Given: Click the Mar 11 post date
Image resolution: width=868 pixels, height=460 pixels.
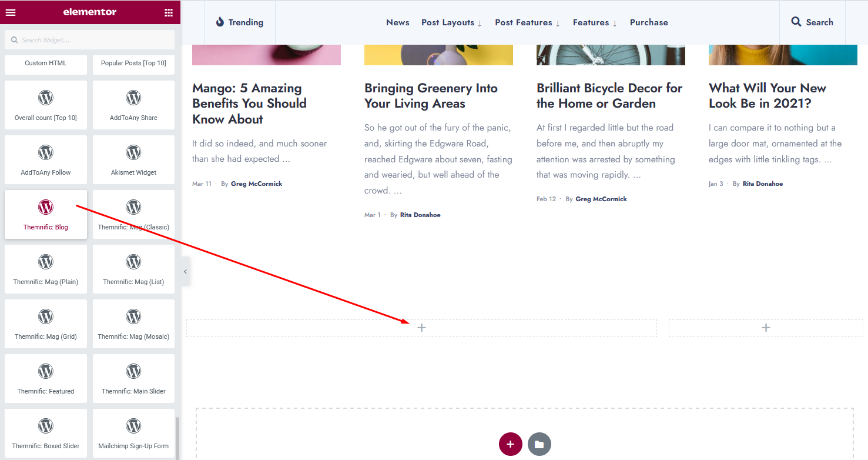Looking at the screenshot, I should pos(202,184).
